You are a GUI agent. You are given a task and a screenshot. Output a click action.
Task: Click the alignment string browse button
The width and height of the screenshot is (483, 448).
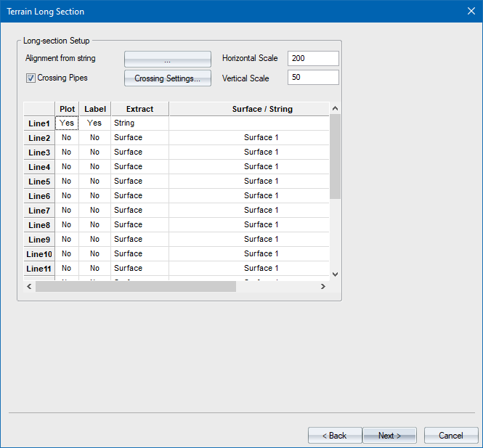click(167, 59)
